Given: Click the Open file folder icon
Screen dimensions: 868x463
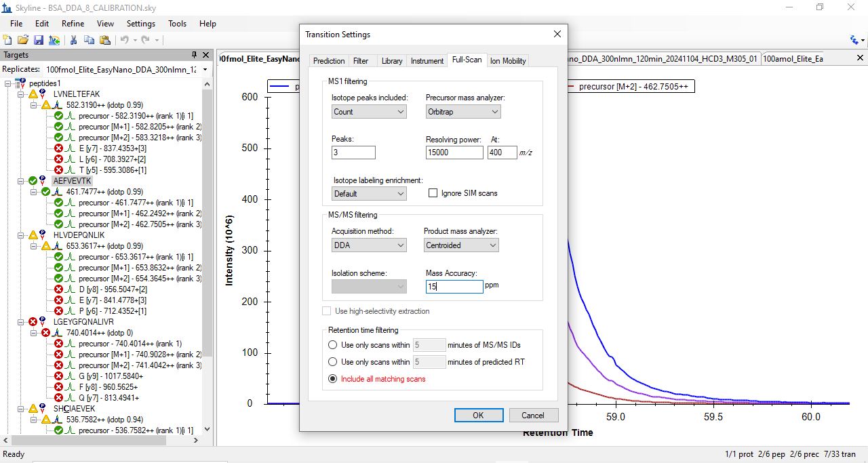Looking at the screenshot, I should [23, 40].
